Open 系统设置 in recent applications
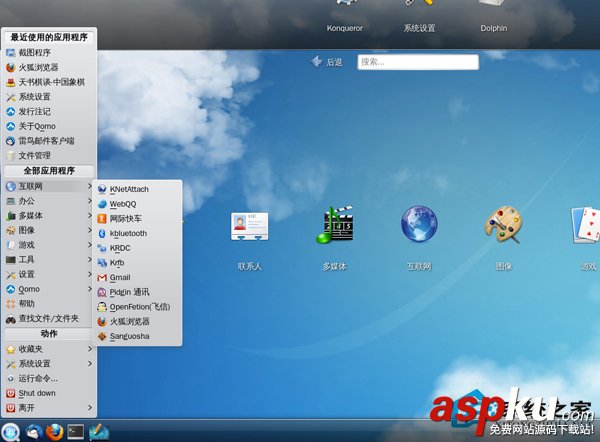600x442 pixels. (49, 97)
